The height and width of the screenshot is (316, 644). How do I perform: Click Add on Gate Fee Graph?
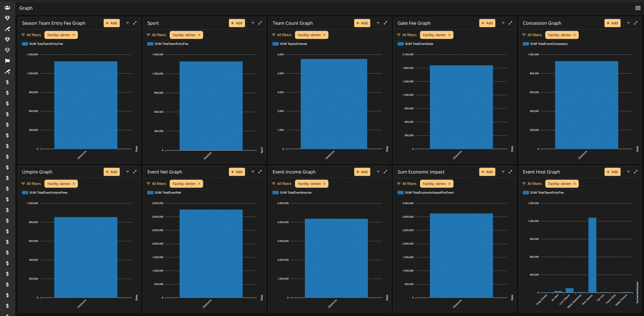pyautogui.click(x=487, y=23)
